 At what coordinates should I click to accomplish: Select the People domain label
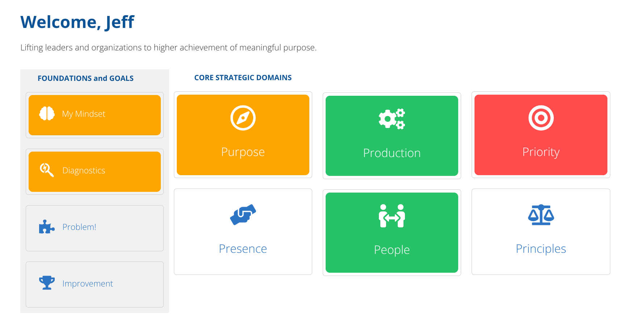(x=392, y=250)
